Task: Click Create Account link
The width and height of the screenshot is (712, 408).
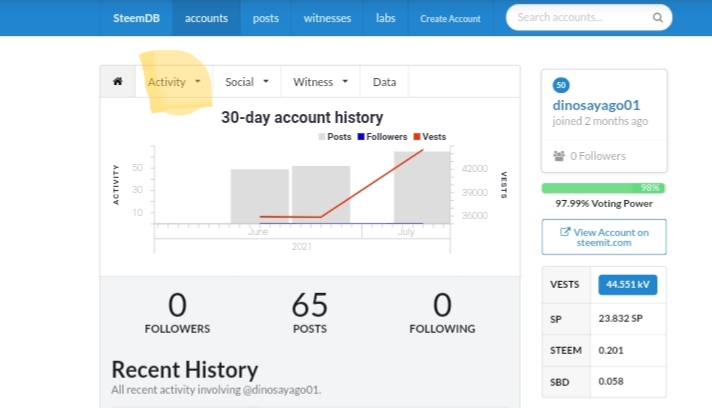Action: pyautogui.click(x=450, y=19)
